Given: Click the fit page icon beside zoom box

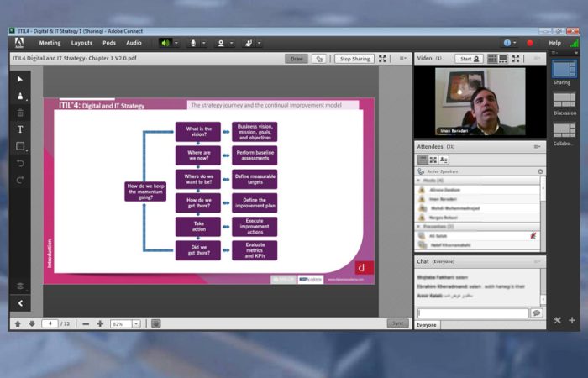Looking at the screenshot, I should point(156,323).
